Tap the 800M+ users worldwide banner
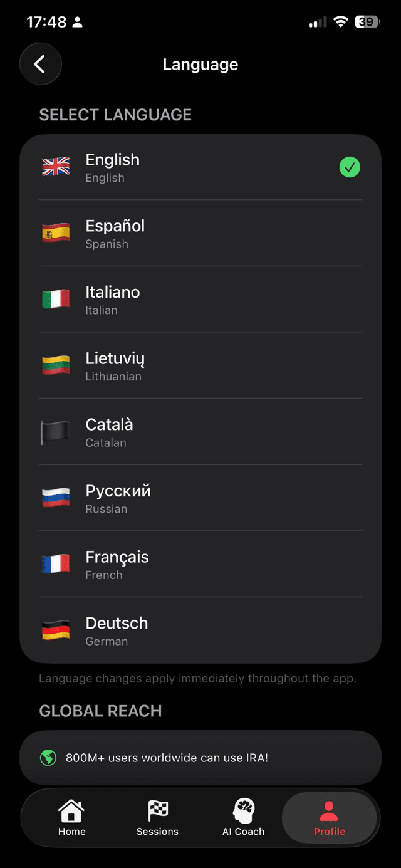 [200, 757]
